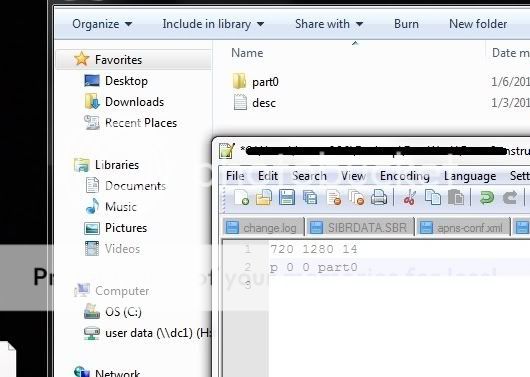Click the Pictures library icon
The image size is (530, 377).
(x=92, y=228)
